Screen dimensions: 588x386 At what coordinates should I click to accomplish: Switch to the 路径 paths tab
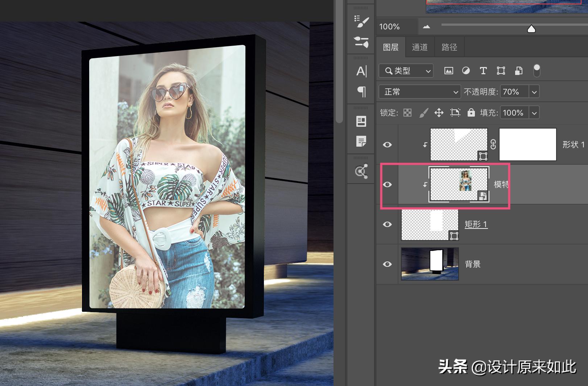pyautogui.click(x=449, y=47)
